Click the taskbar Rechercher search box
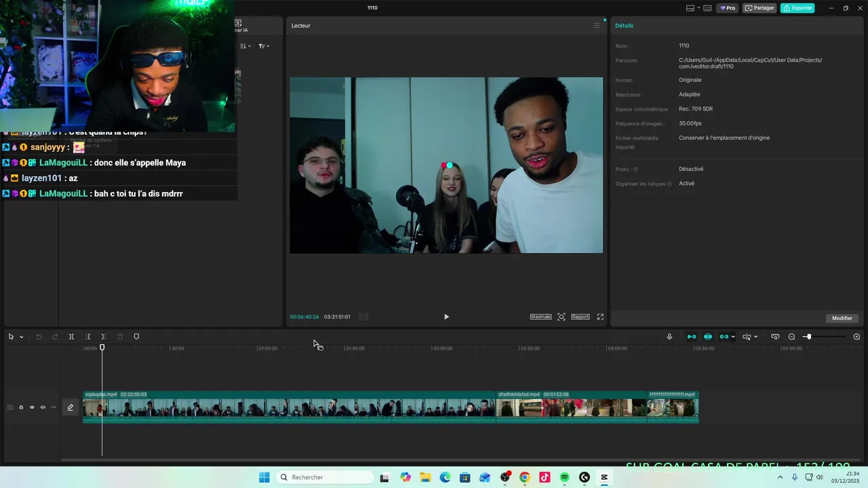 (x=325, y=477)
